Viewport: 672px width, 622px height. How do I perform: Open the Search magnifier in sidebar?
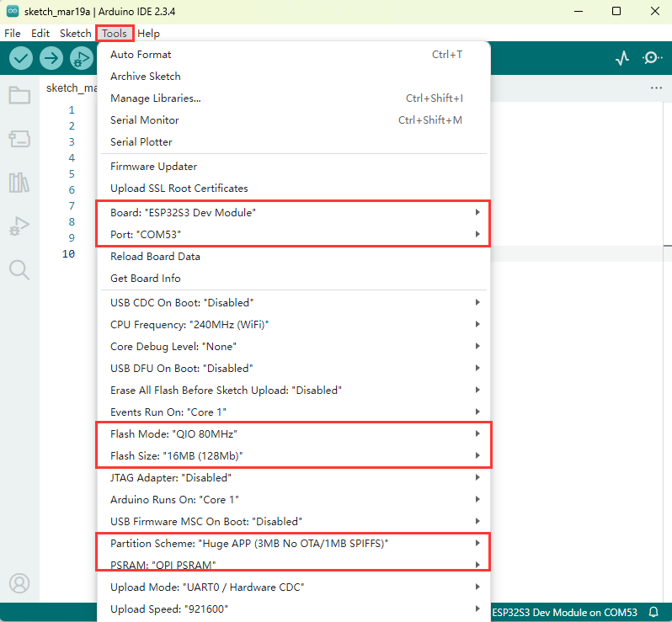(19, 270)
